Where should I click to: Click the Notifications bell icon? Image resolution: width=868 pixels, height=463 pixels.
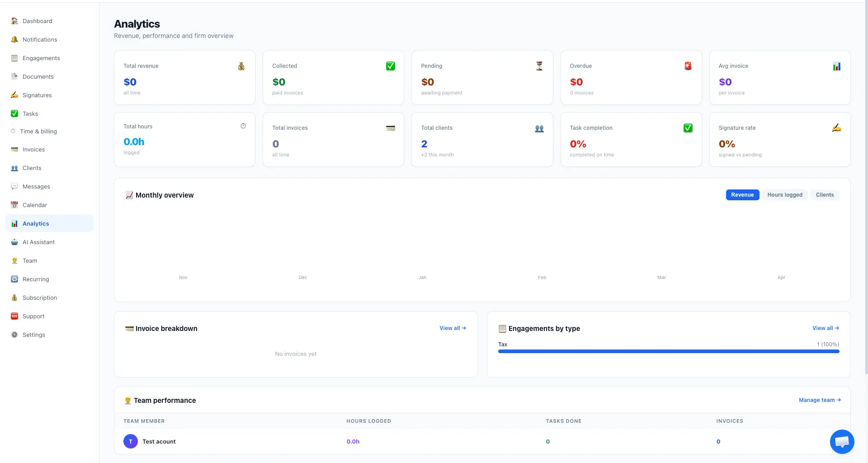coord(14,39)
